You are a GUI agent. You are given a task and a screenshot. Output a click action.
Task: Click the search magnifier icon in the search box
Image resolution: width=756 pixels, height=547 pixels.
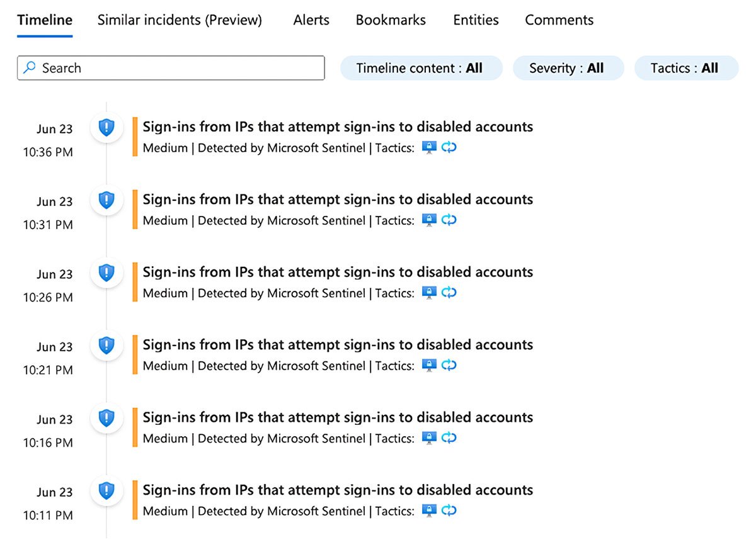(x=30, y=67)
